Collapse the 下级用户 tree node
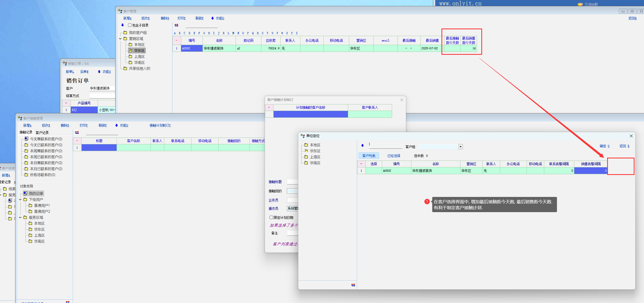Viewport: 644px width, 303px height. [x=20, y=199]
